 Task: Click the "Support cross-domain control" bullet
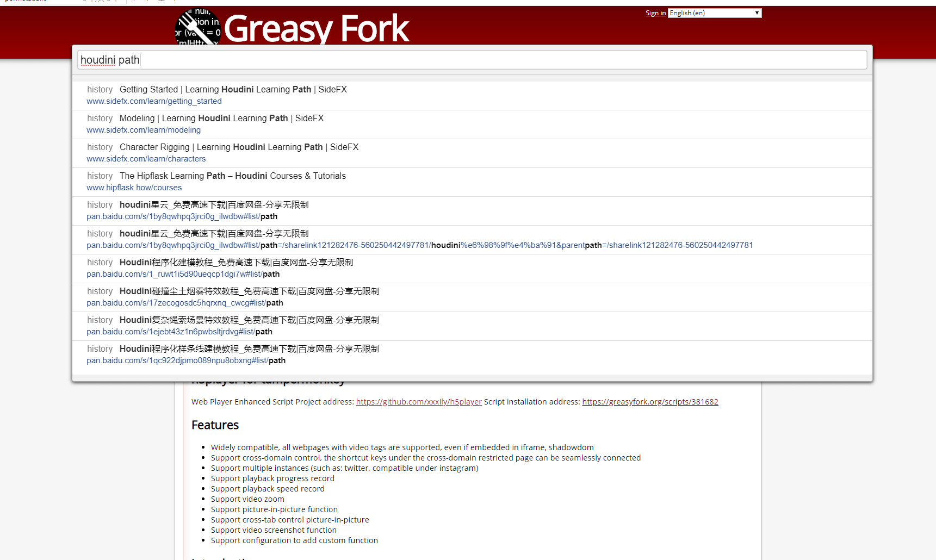(x=426, y=458)
